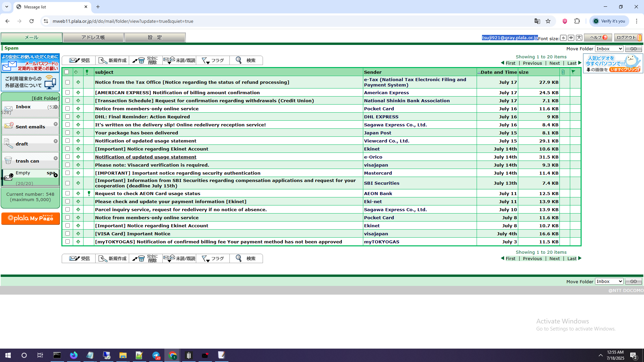This screenshot has width=644, height=362.
Task: Click the receive mail (受信) toolbar button at top
Action: [79, 60]
